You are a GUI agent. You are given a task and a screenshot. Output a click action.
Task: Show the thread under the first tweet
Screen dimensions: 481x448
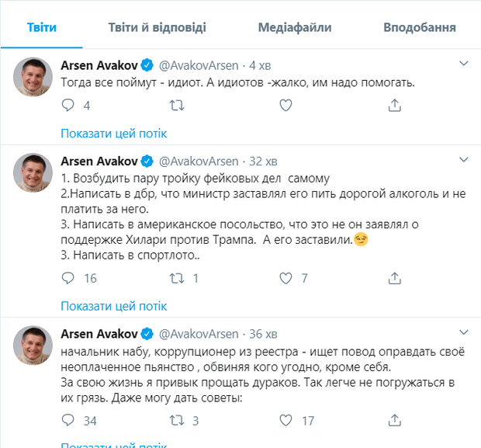113,134
